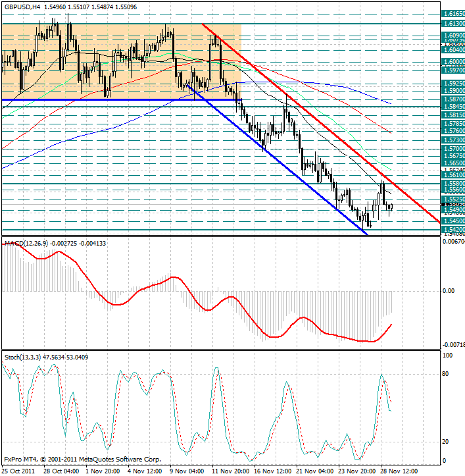Click the thick blue horizontal support line
Viewport: 465px width, 476px height.
point(99,100)
